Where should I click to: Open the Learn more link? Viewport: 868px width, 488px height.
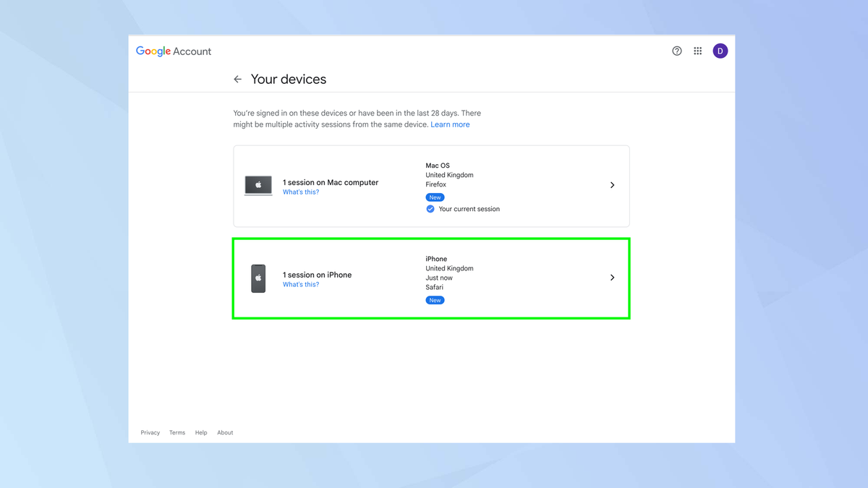click(x=450, y=124)
